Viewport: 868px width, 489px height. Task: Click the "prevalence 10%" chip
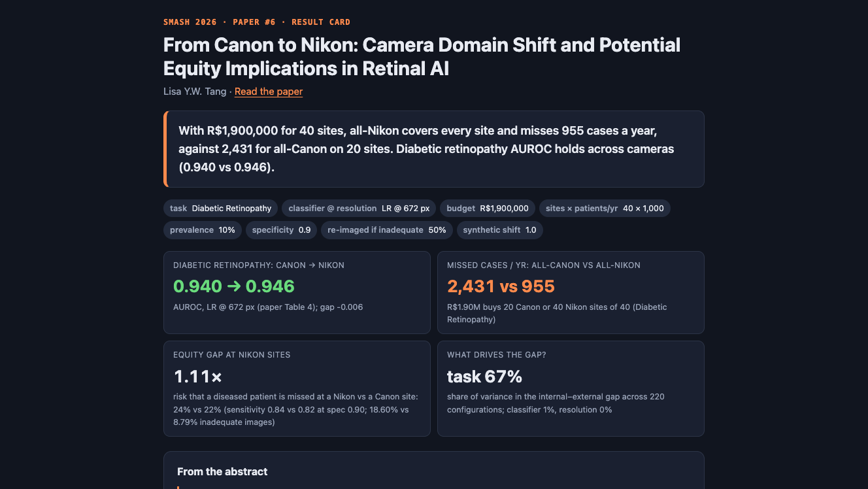(x=203, y=230)
